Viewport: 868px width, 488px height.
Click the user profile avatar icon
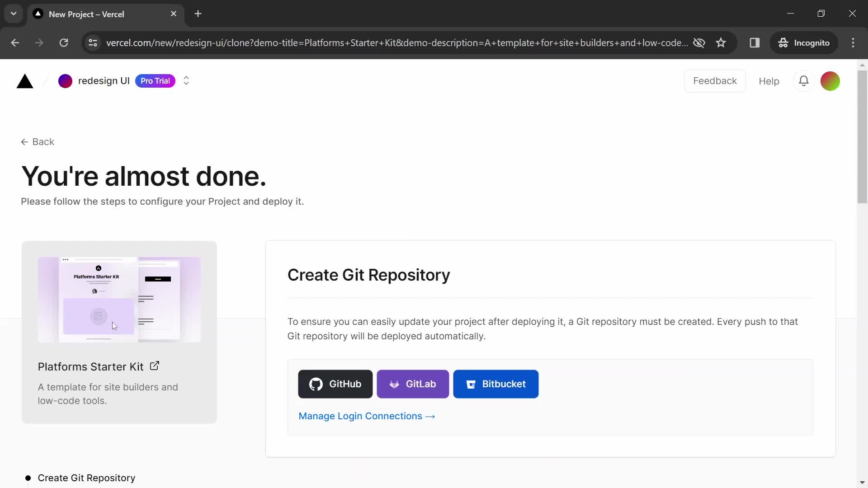(830, 80)
